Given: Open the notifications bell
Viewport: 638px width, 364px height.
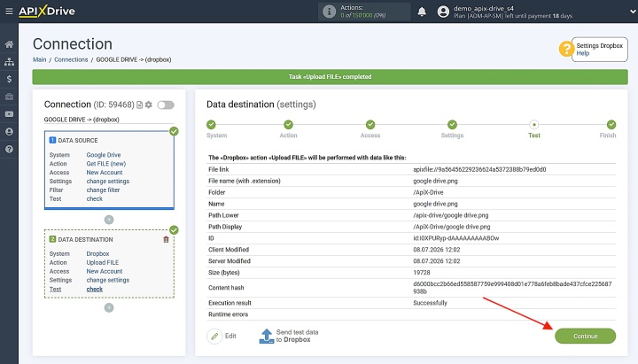Looking at the screenshot, I should pyautogui.click(x=422, y=12).
